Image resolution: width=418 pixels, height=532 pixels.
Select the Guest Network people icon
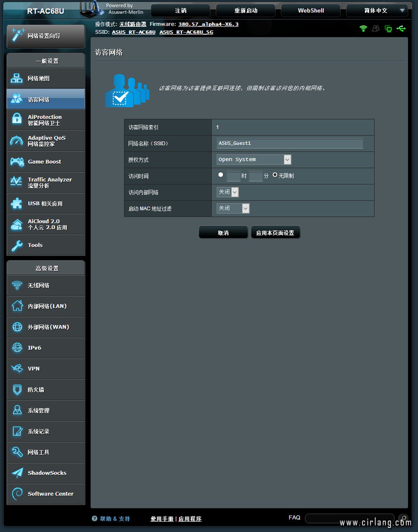(17, 99)
